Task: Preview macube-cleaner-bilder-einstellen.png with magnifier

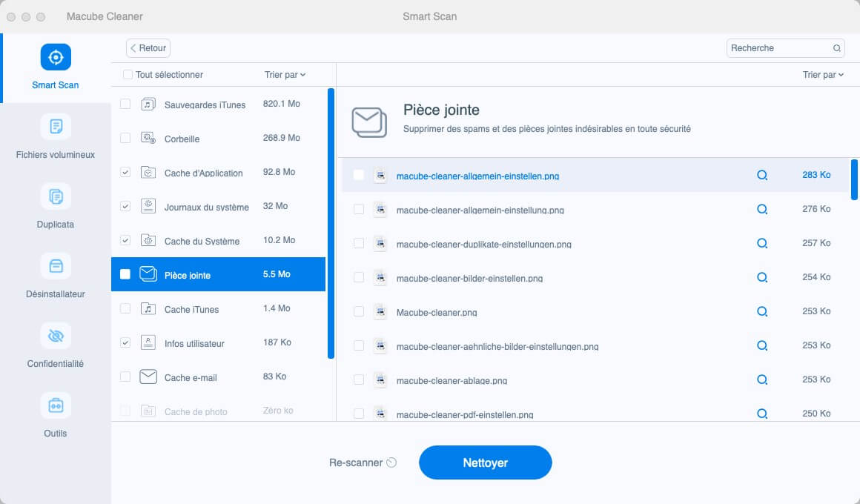Action: click(762, 277)
